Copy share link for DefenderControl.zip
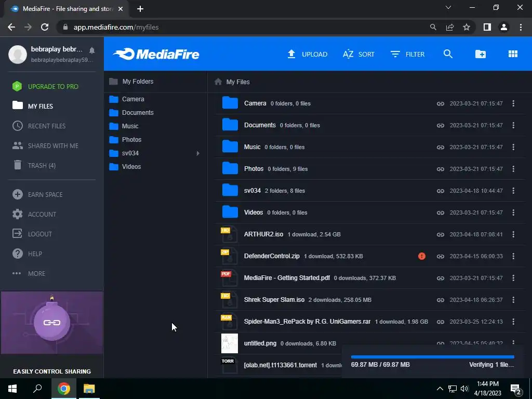Image resolution: width=532 pixels, height=399 pixels. (441, 256)
